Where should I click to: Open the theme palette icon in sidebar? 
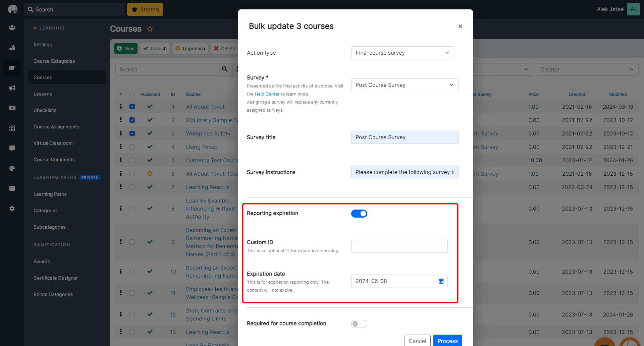click(x=12, y=168)
